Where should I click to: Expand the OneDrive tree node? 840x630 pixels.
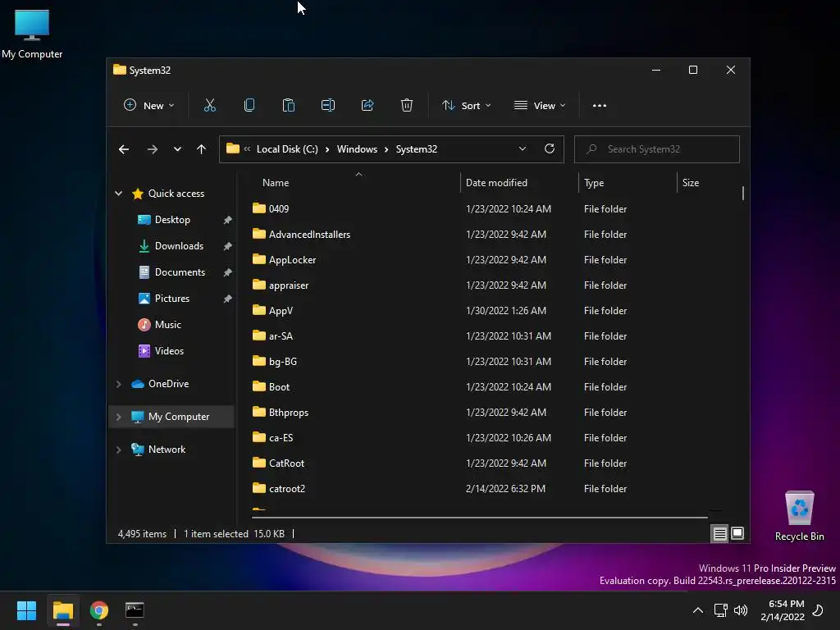pos(118,384)
